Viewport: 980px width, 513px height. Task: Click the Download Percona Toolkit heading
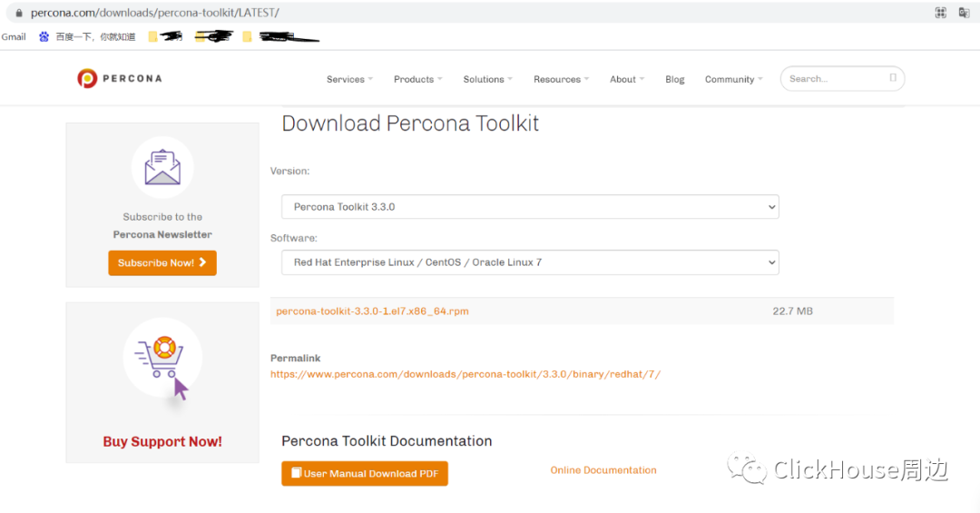pyautogui.click(x=410, y=123)
